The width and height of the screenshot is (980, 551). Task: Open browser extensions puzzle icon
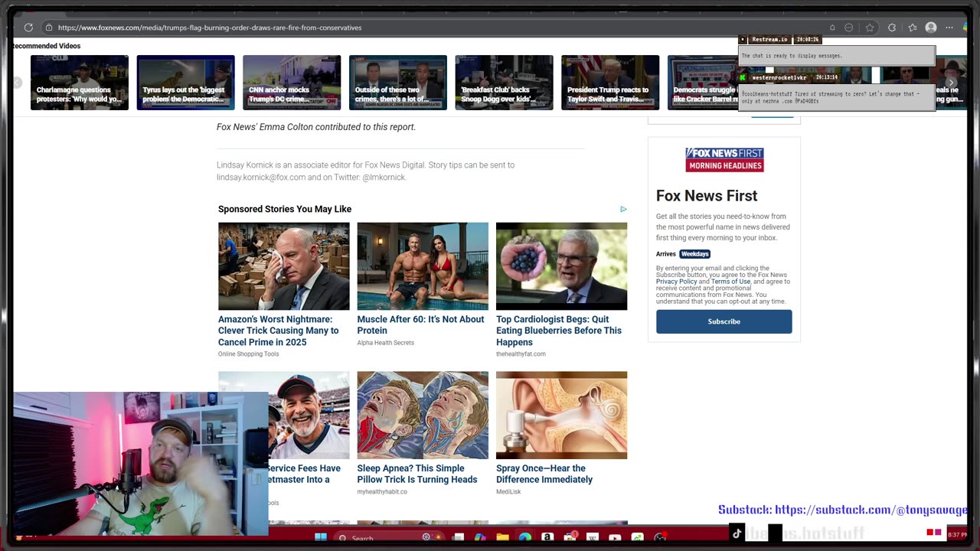(x=892, y=28)
